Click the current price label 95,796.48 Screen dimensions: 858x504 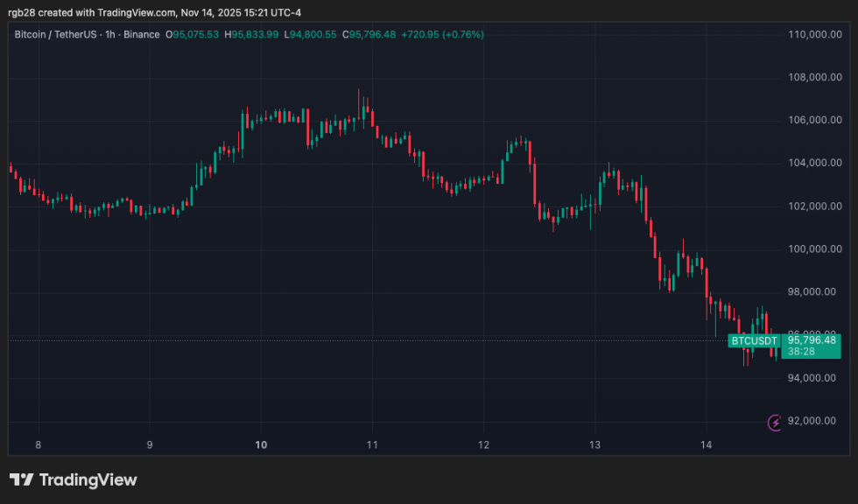pos(812,340)
